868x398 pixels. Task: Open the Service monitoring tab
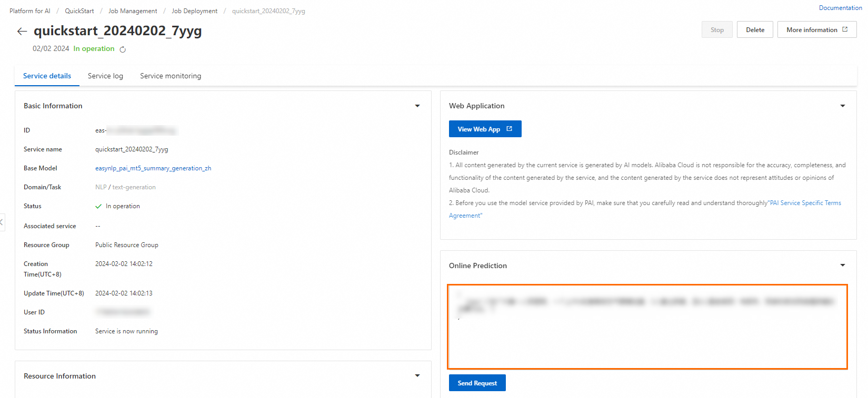[x=171, y=76]
